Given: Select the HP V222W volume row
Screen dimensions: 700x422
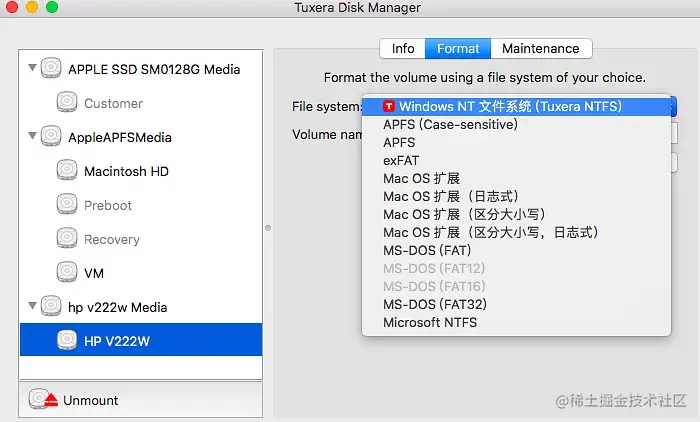Looking at the screenshot, I should pyautogui.click(x=141, y=340).
